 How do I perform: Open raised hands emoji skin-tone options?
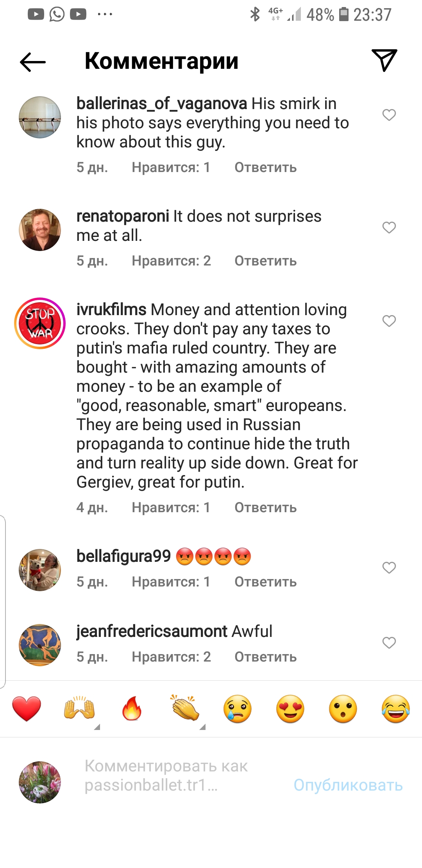coord(79,708)
